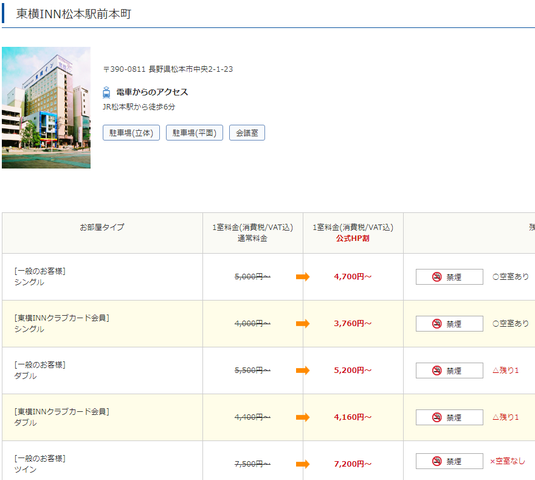Click orange arrow beside 5,000円 price

[x=303, y=277]
